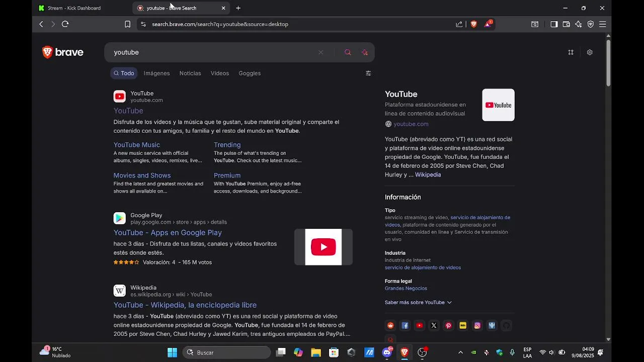Open the YouTube channel icon in social links
Screen dimensions: 644x362
pyautogui.click(x=420, y=326)
